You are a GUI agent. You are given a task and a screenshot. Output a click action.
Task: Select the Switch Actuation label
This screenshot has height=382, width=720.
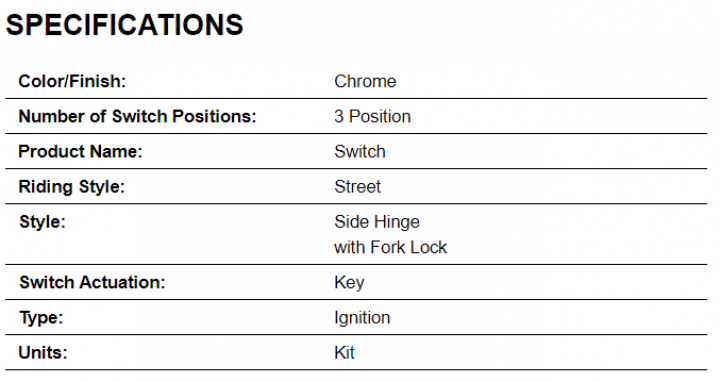[92, 282]
